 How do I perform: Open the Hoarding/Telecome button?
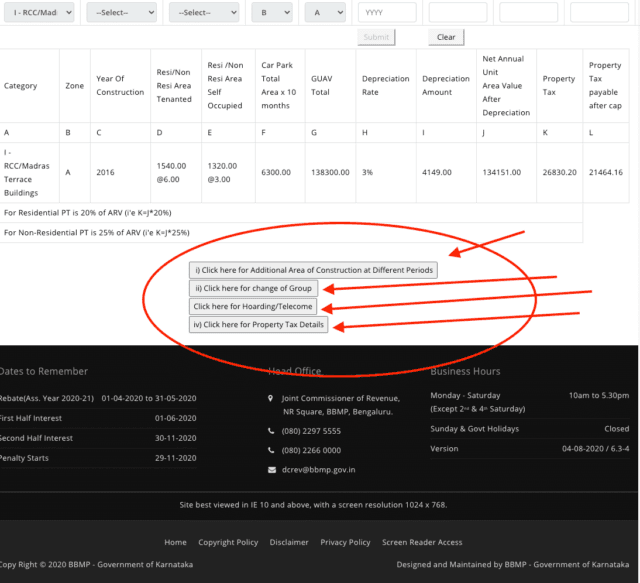253,306
